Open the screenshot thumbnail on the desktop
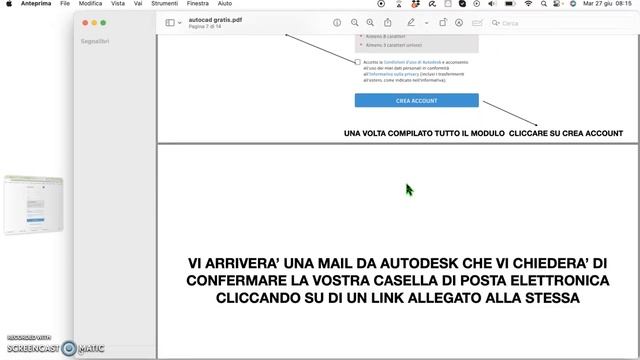Image resolution: width=640 pixels, height=360 pixels. (x=33, y=205)
